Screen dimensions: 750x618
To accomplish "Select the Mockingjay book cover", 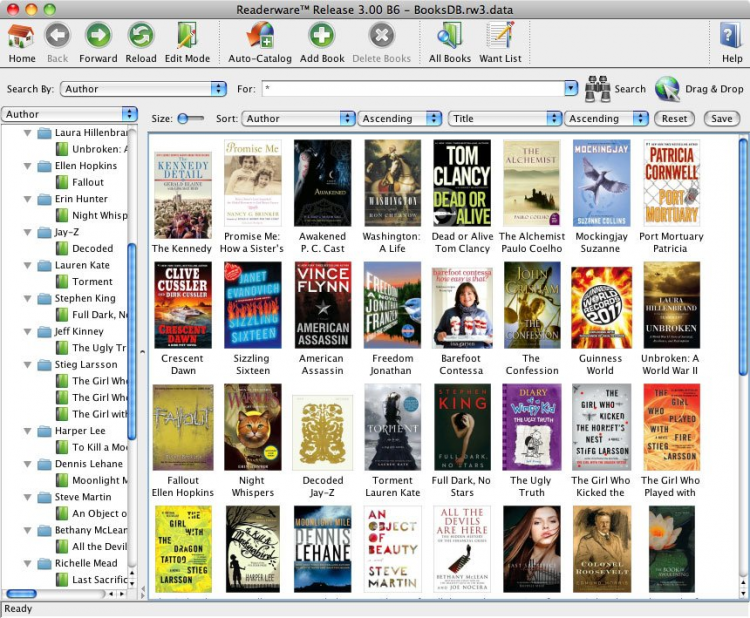I will (x=601, y=183).
